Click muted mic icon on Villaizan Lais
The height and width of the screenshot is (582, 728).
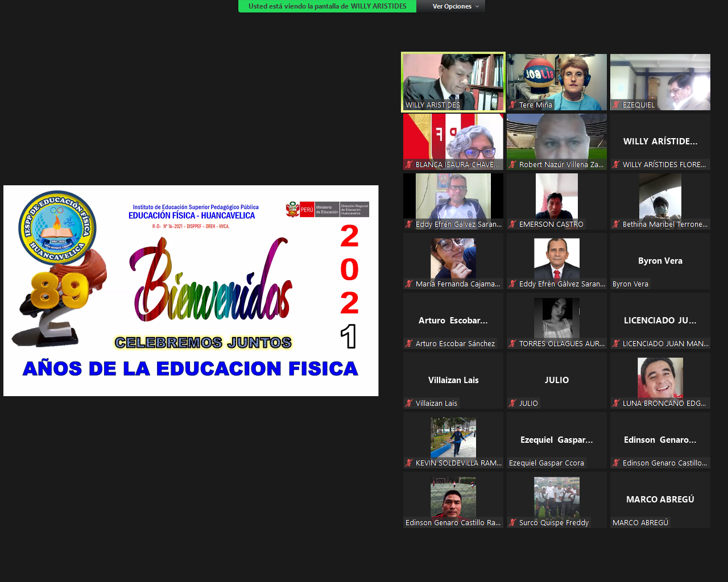coord(409,404)
